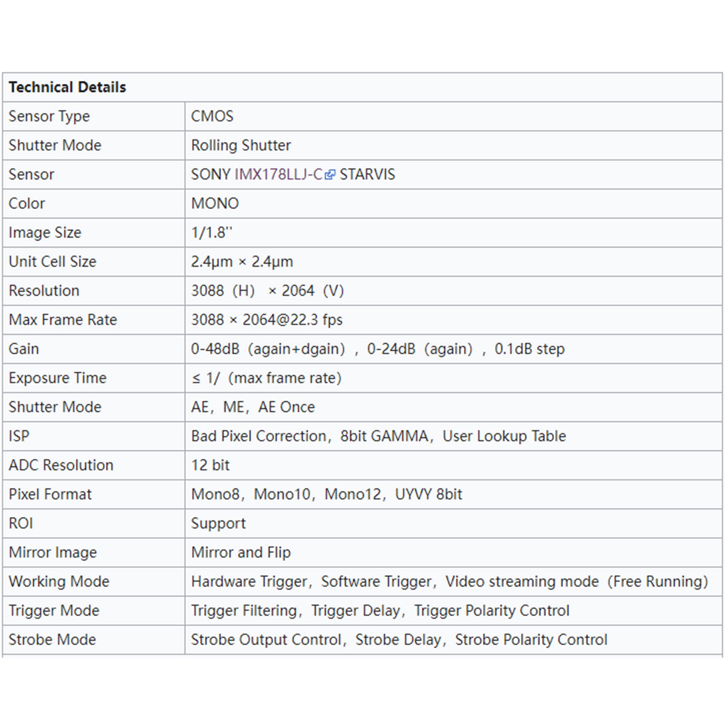Select the MONO value
Screen dimensions: 728x728
click(215, 204)
